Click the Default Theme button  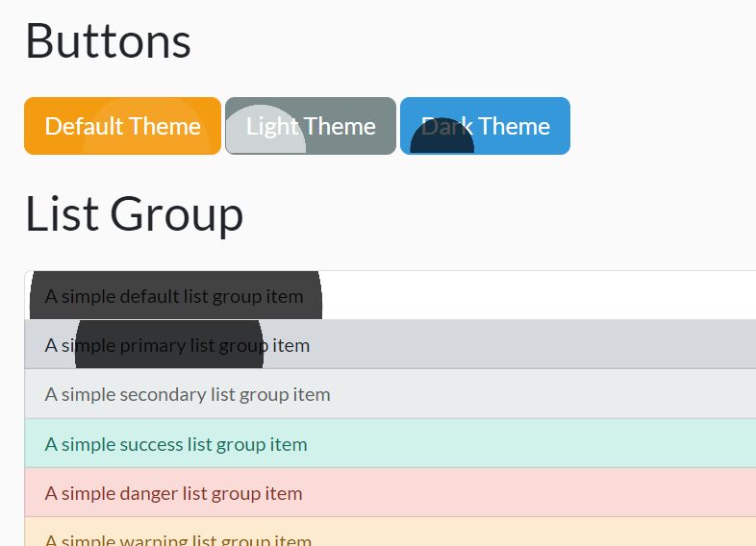point(122,126)
